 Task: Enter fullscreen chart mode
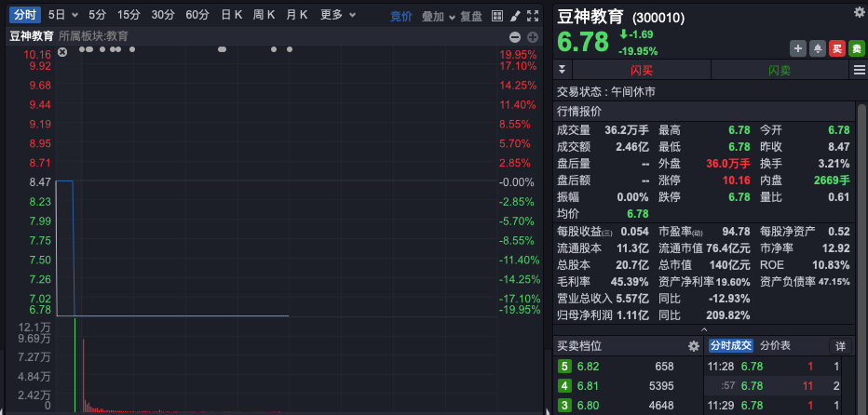(533, 16)
